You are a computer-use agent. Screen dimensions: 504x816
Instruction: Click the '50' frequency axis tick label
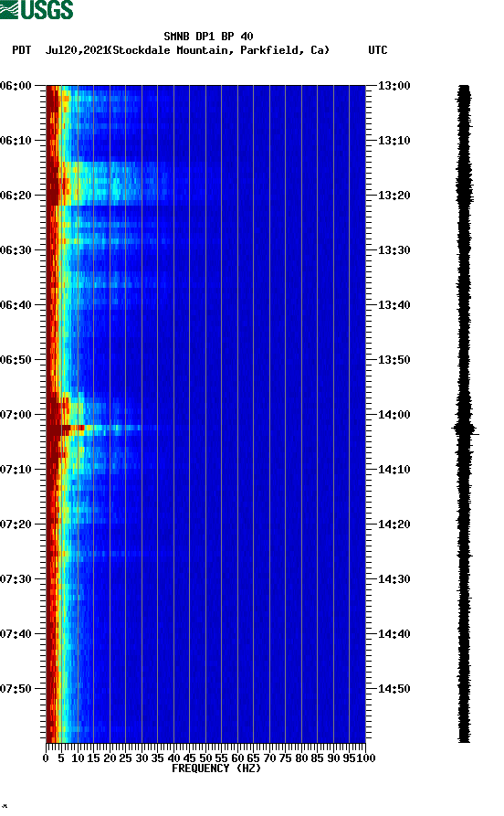click(x=205, y=758)
